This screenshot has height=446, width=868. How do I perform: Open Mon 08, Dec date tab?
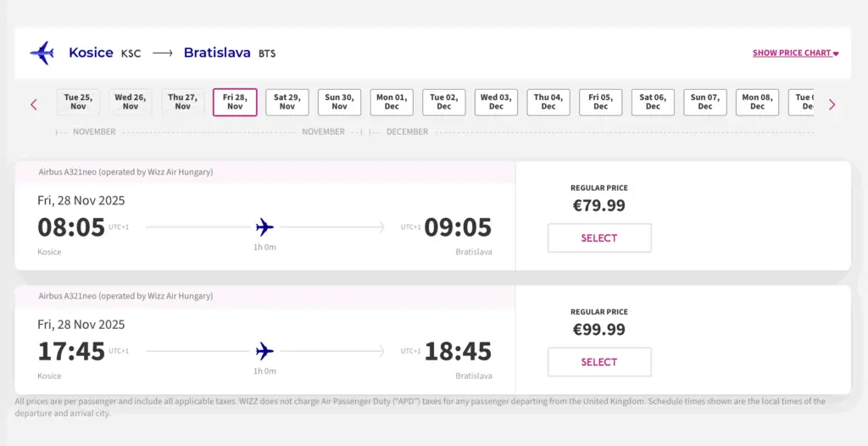pyautogui.click(x=757, y=102)
